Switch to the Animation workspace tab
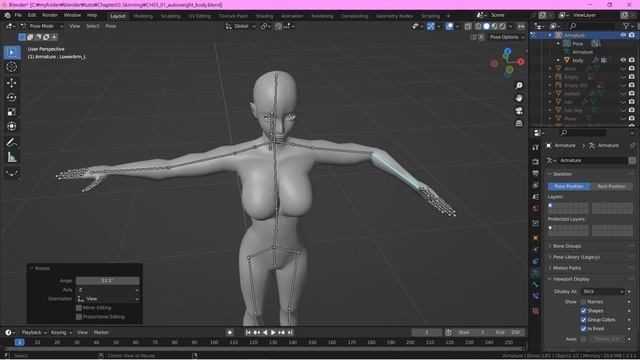640x360 pixels. pyautogui.click(x=292, y=16)
